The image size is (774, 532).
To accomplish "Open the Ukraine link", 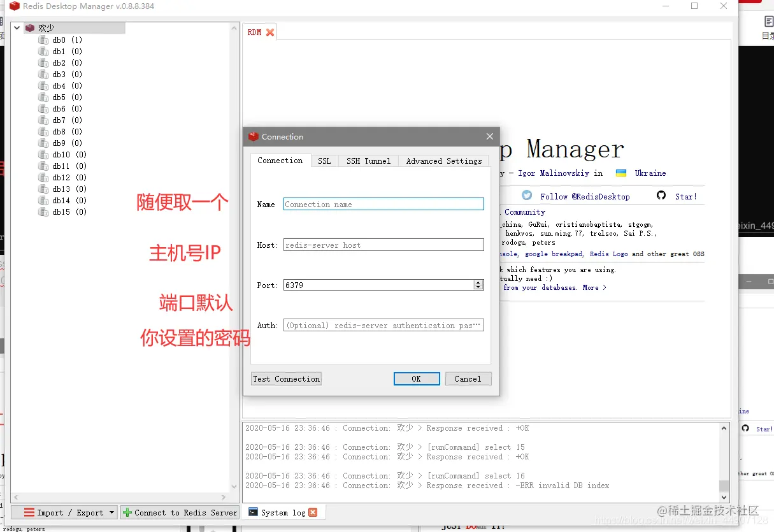I will 650,173.
